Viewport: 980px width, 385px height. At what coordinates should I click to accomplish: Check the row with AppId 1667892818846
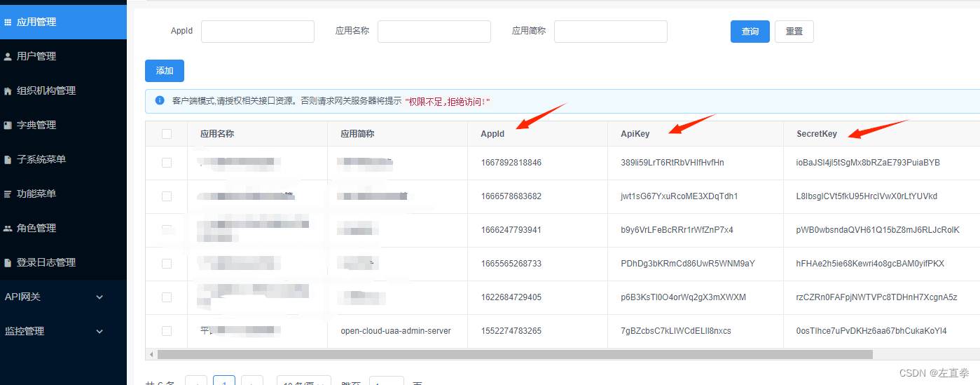pos(167,163)
